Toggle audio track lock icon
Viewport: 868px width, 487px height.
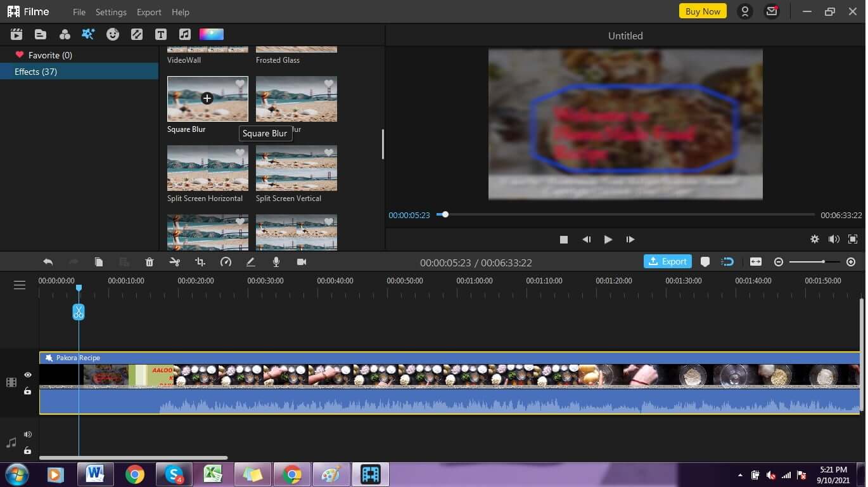point(28,450)
